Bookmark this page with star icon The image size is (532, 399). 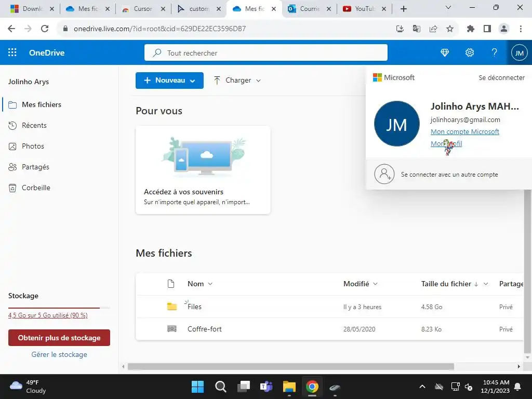tap(450, 29)
